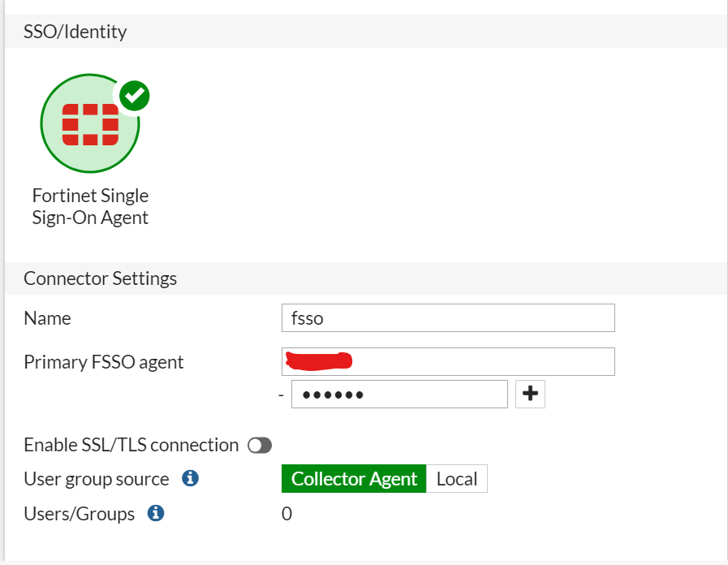Screen dimensions: 728x565
Task: Select Collector Agent as user group source
Action: pyautogui.click(x=354, y=479)
